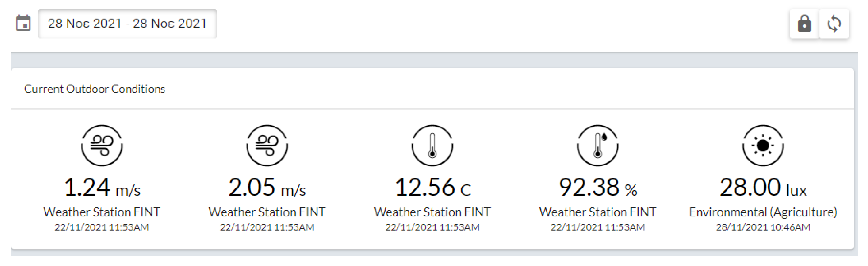Click Weather Station FINT below 1.24 m/s
The image size is (868, 266).
click(102, 212)
